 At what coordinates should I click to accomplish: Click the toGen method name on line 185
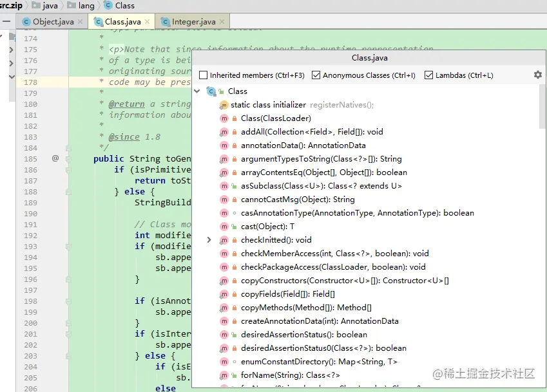(x=178, y=159)
